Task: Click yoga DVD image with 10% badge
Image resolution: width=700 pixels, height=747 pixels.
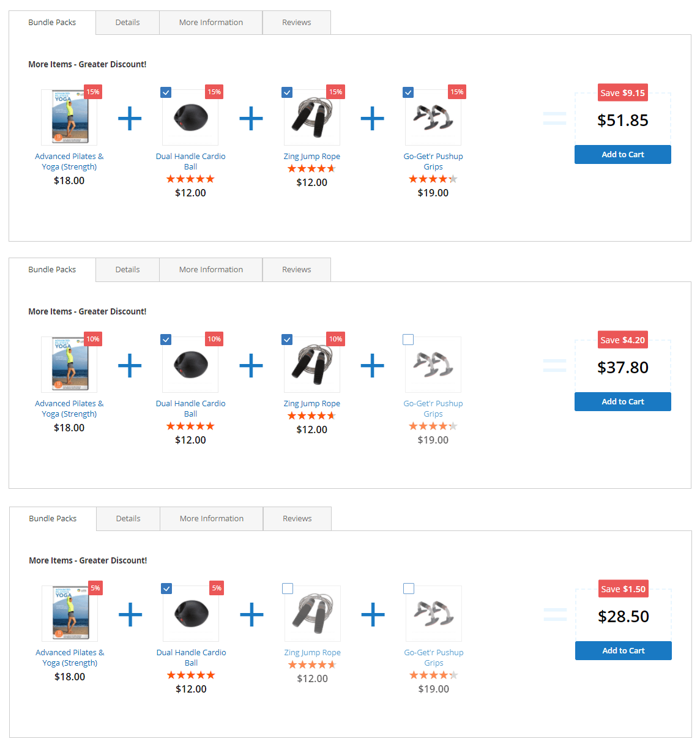Action: coord(69,365)
